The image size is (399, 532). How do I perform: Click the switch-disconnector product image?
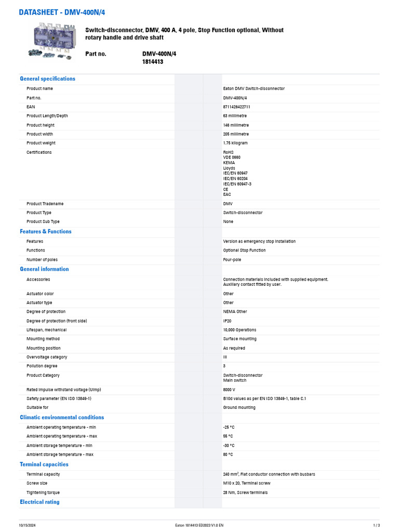click(48, 43)
